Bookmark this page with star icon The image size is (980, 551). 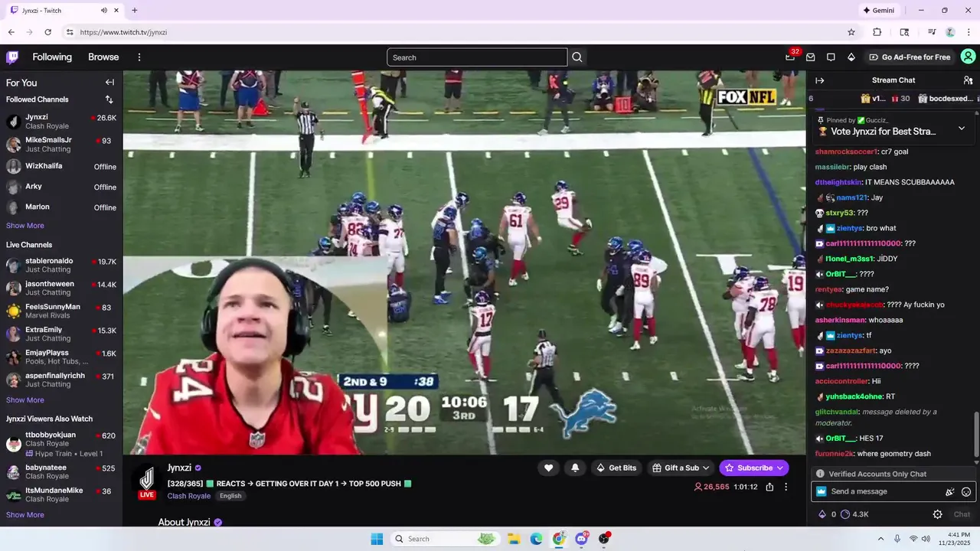click(x=851, y=32)
